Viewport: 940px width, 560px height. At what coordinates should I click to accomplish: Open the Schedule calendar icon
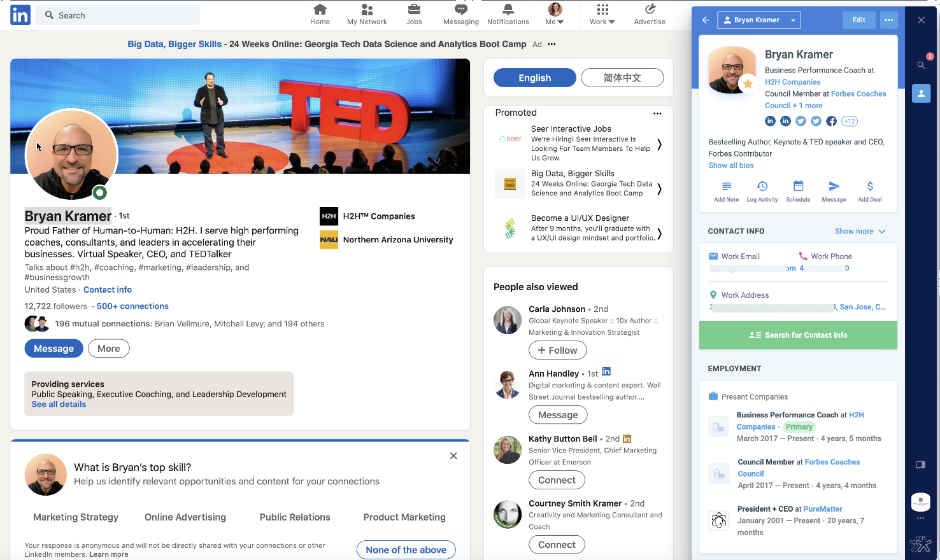click(798, 186)
